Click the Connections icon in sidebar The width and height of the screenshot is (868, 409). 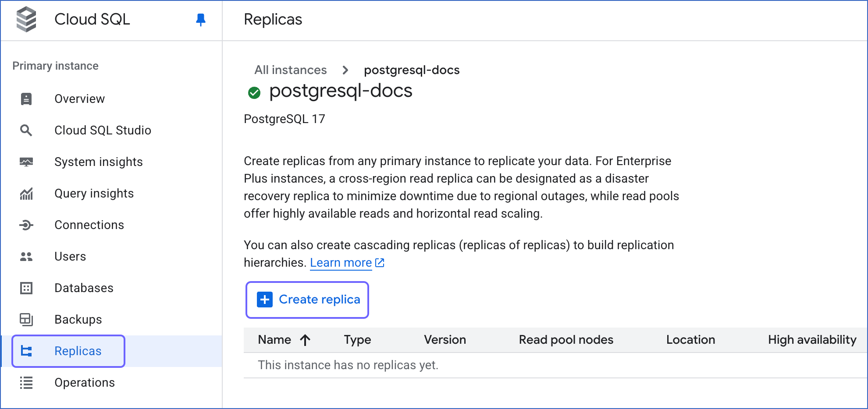[x=26, y=225]
